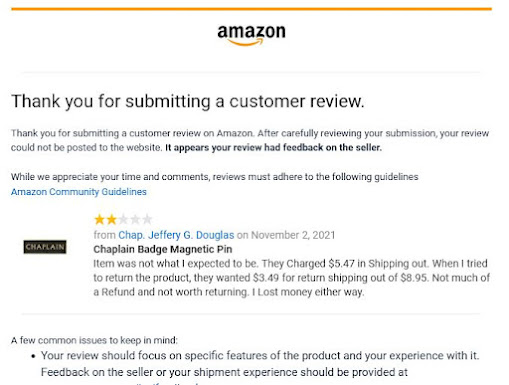Click the CHAPLAIN product thumbnail image

pos(45,247)
